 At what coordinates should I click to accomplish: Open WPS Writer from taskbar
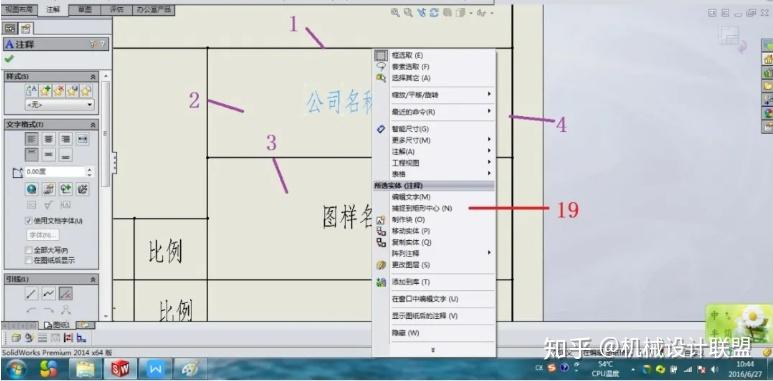(155, 369)
